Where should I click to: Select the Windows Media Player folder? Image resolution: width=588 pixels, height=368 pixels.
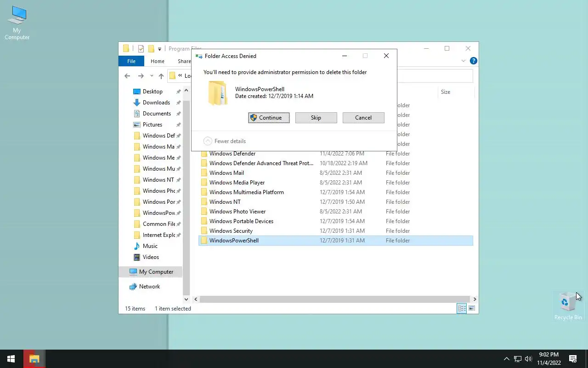click(x=336, y=183)
